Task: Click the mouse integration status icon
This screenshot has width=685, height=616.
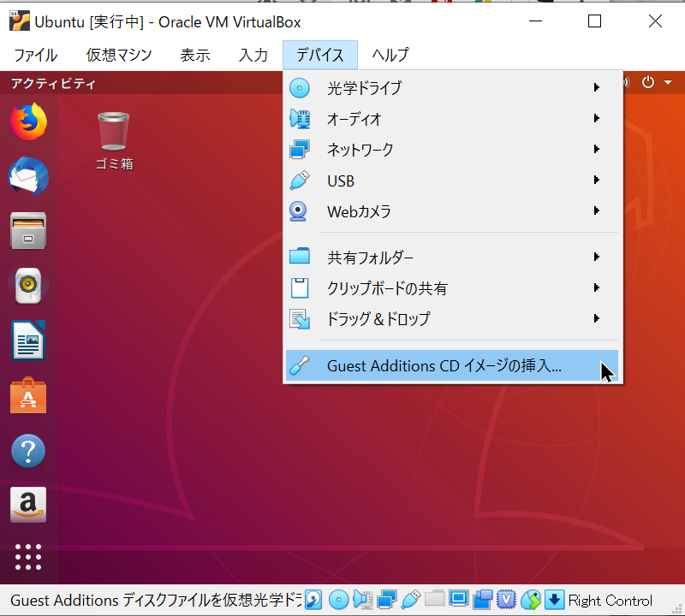Action: pyautogui.click(x=531, y=600)
